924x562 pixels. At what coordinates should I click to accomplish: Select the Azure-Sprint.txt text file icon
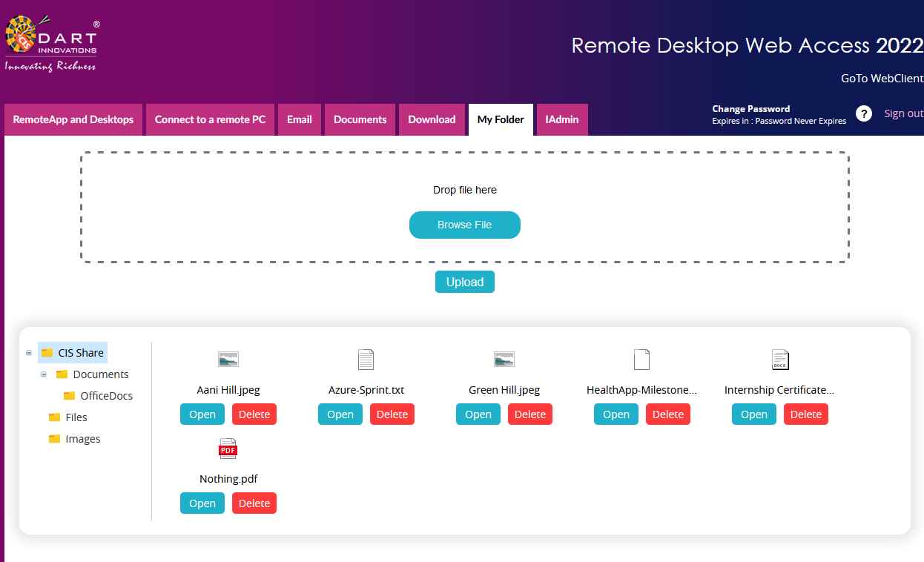point(366,359)
